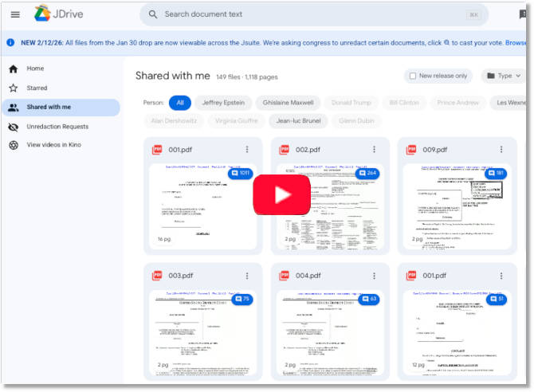The width and height of the screenshot is (534, 392).
Task: Click the vote magnifier icon in banner
Action: tap(446, 42)
